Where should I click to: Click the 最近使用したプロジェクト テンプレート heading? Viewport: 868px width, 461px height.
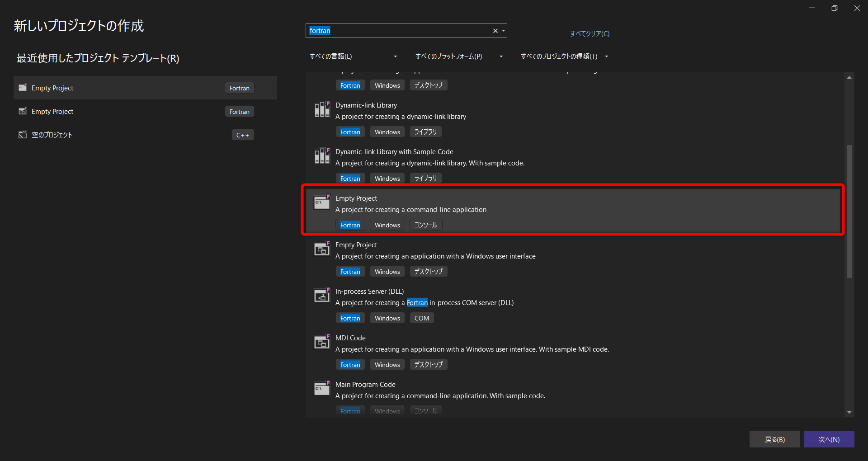98,58
